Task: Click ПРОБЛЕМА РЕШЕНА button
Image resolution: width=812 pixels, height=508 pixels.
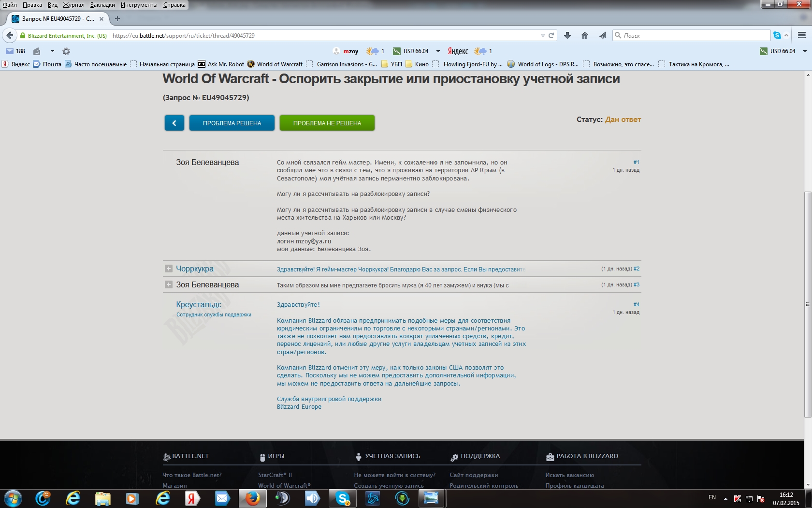Action: (x=232, y=123)
